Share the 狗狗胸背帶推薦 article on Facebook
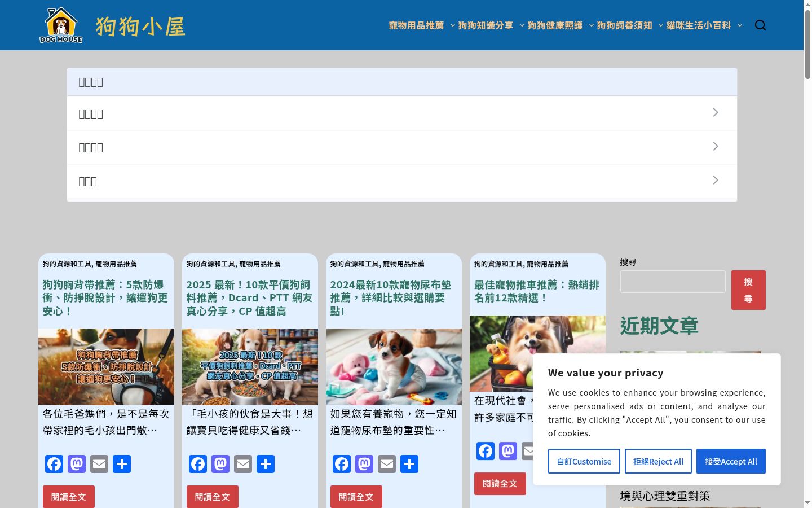Image resolution: width=812 pixels, height=508 pixels. click(54, 464)
